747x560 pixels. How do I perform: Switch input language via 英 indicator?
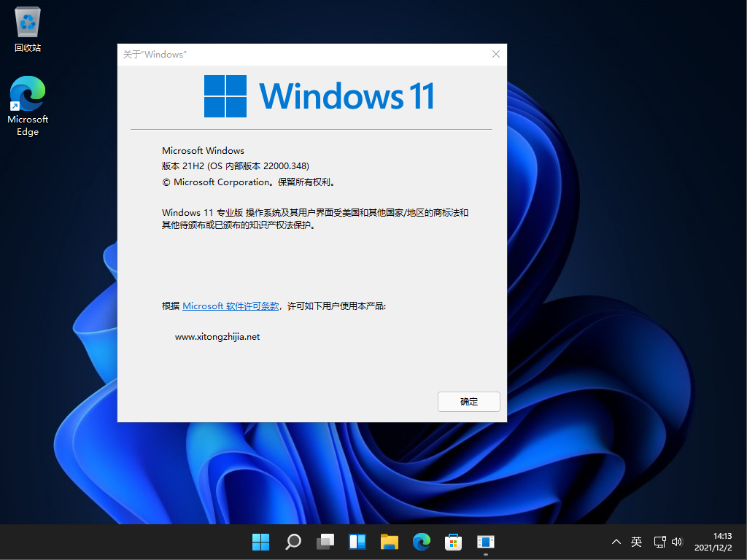point(635,542)
